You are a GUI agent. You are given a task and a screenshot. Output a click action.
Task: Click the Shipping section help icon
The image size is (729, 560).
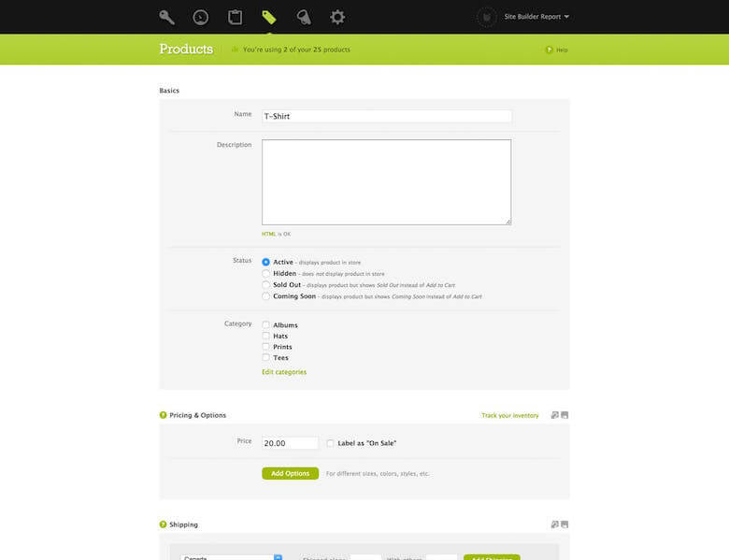click(164, 524)
